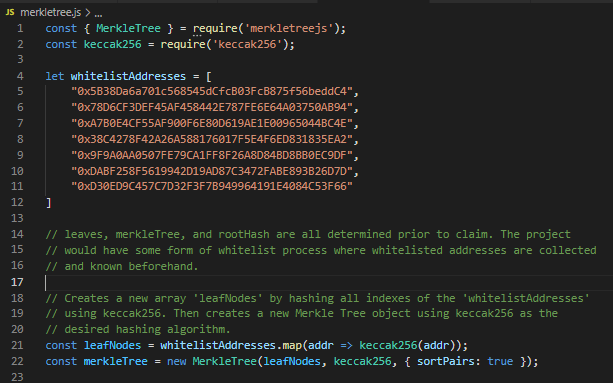Click the comment 'desired hashing algorithm.'

tap(138, 329)
